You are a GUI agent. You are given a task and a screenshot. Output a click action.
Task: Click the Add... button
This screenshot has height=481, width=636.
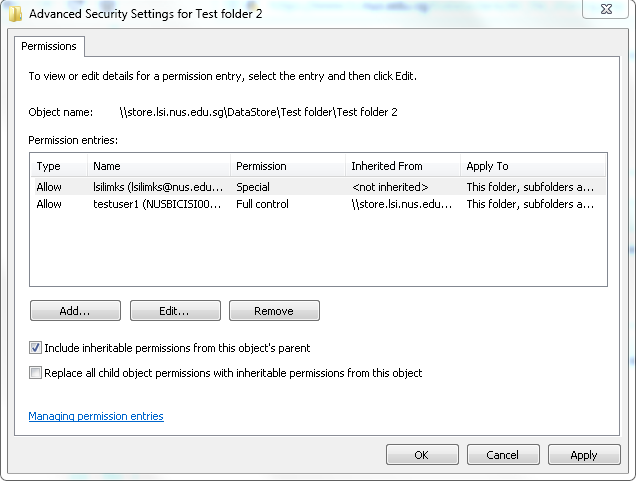[x=75, y=311]
